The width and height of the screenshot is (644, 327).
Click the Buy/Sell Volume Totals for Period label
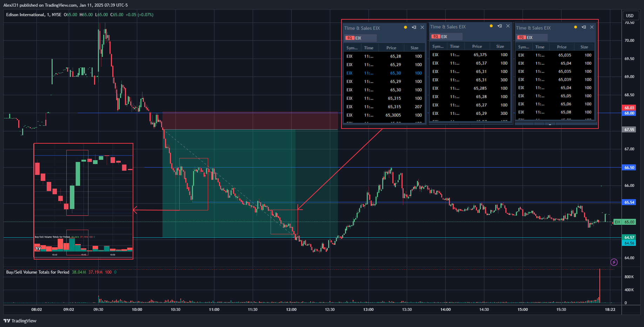coord(38,272)
